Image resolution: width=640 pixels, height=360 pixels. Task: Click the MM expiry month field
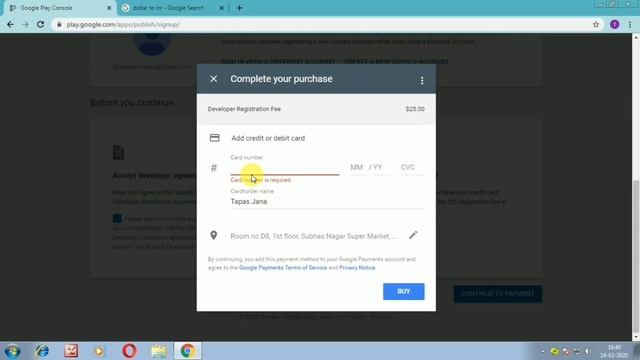point(357,167)
